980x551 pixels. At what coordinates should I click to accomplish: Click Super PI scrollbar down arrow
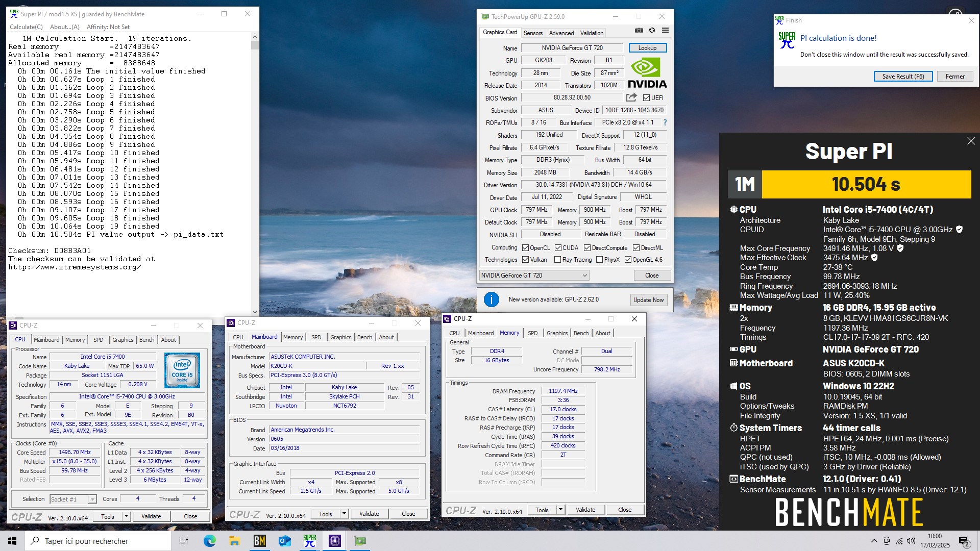tap(255, 312)
